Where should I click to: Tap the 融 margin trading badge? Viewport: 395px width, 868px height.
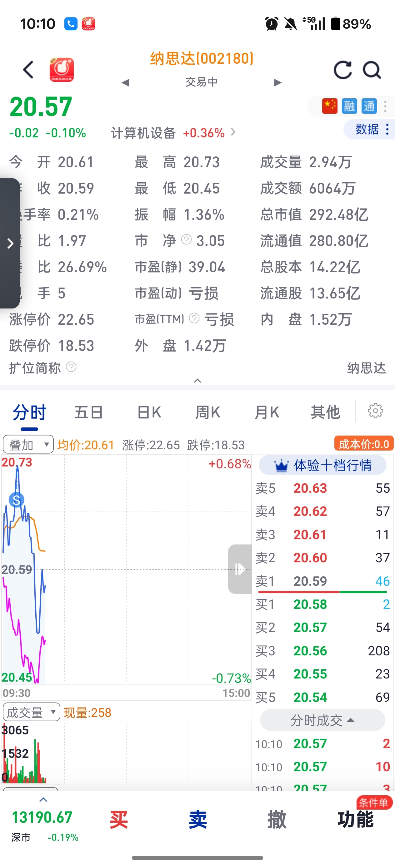(349, 106)
